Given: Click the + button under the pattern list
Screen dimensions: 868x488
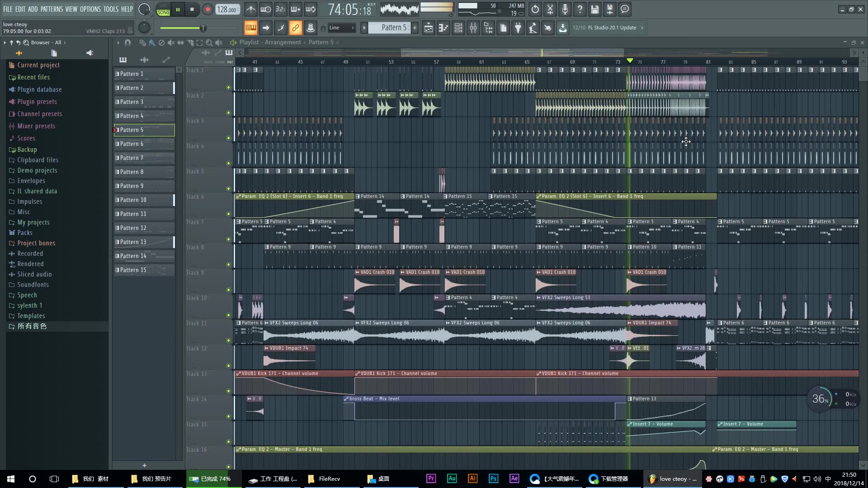Looking at the screenshot, I should pyautogui.click(x=144, y=465).
